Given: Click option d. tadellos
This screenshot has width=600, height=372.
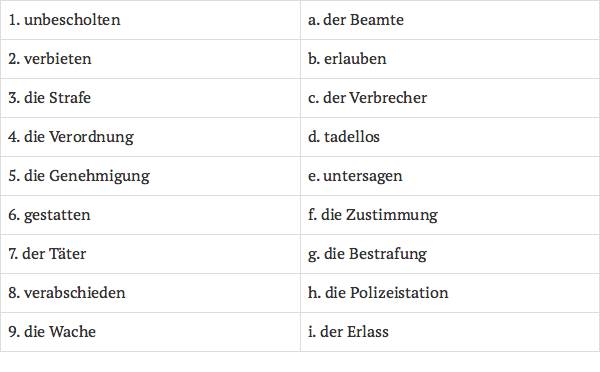Looking at the screenshot, I should tap(344, 137).
